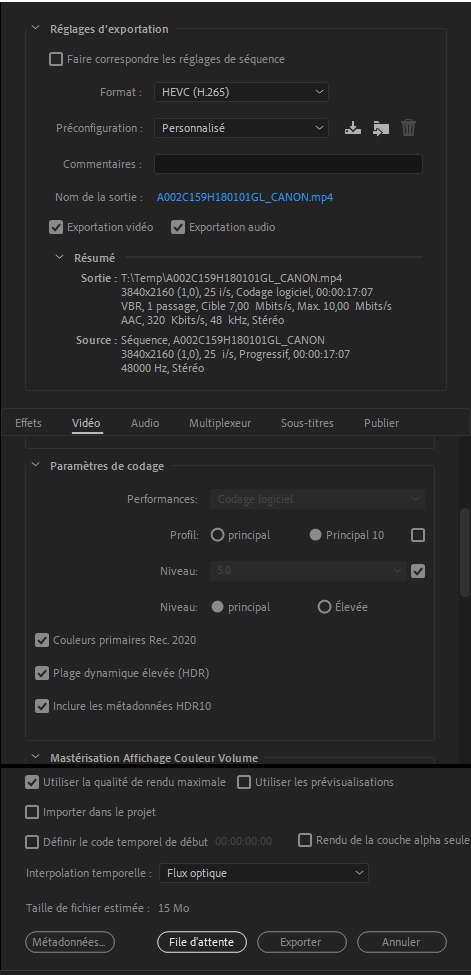The image size is (471, 975).
Task: Click the Commentaires input field
Action: point(288,164)
